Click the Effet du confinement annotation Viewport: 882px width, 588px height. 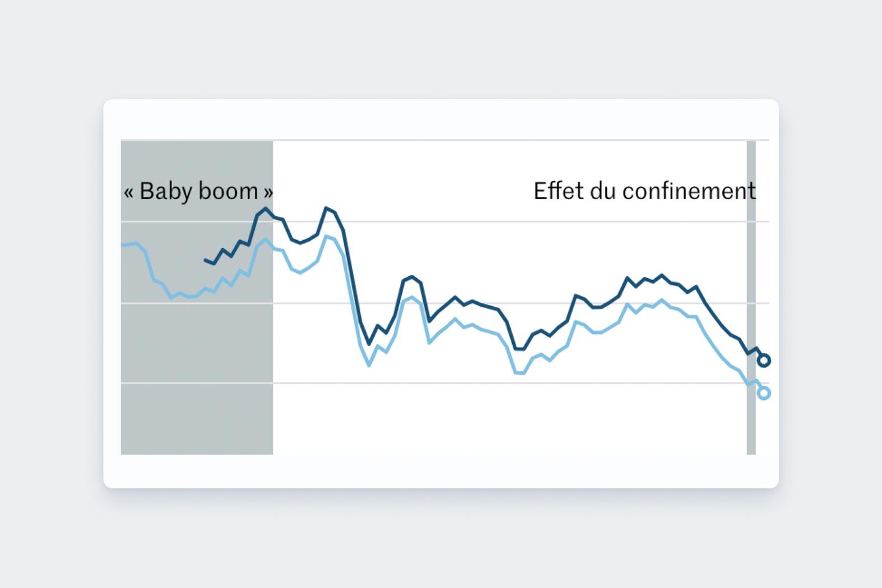pos(644,191)
